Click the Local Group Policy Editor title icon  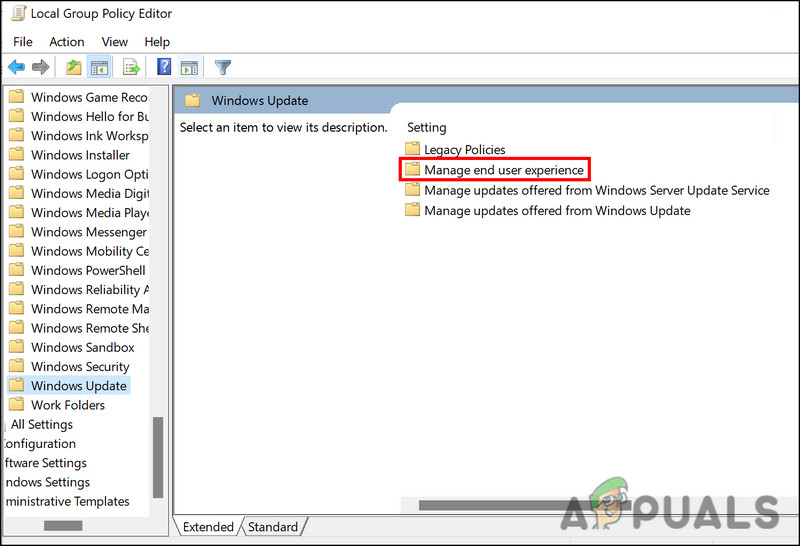[x=18, y=13]
